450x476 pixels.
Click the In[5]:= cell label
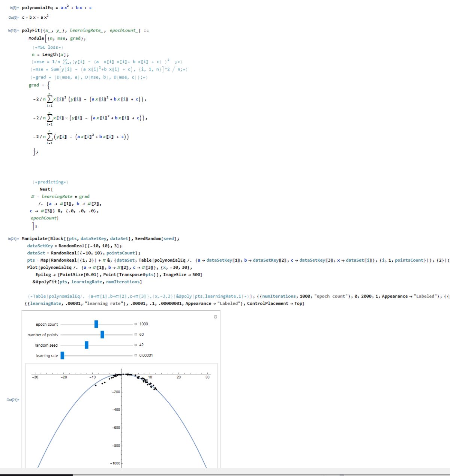[13, 8]
